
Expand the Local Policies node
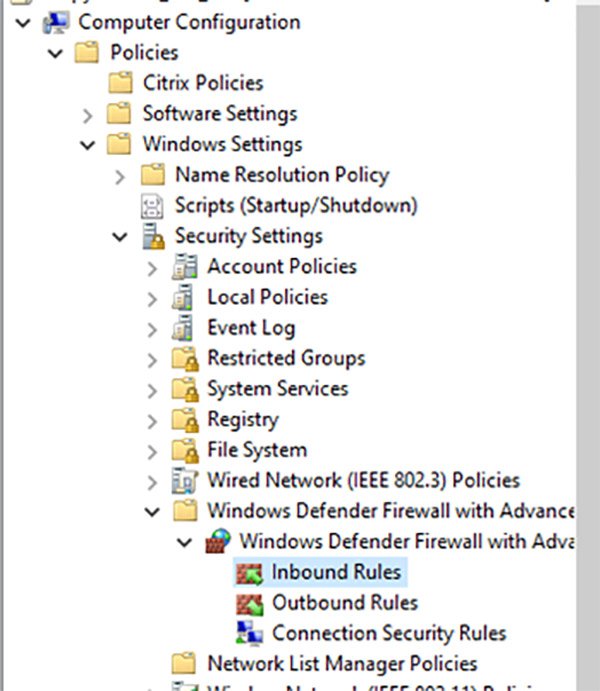pos(152,298)
